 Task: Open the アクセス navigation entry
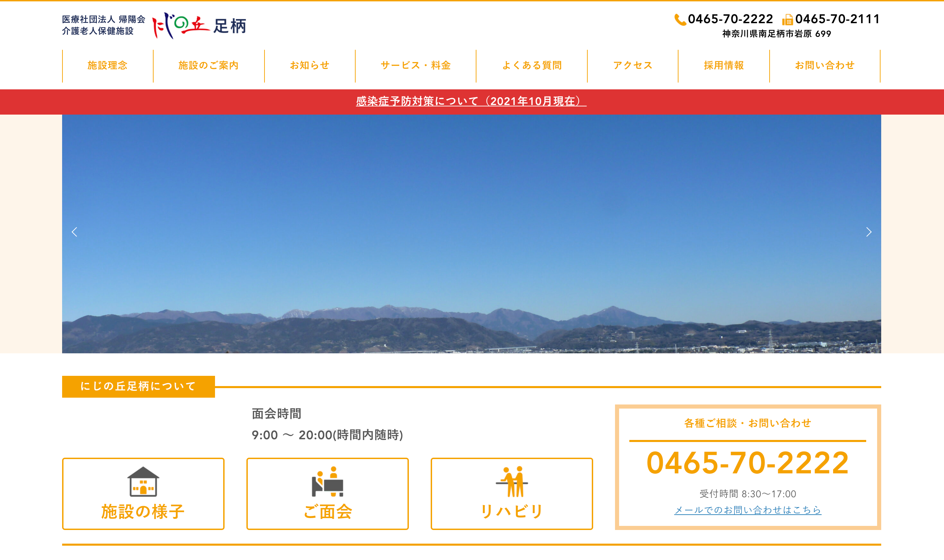coord(632,65)
